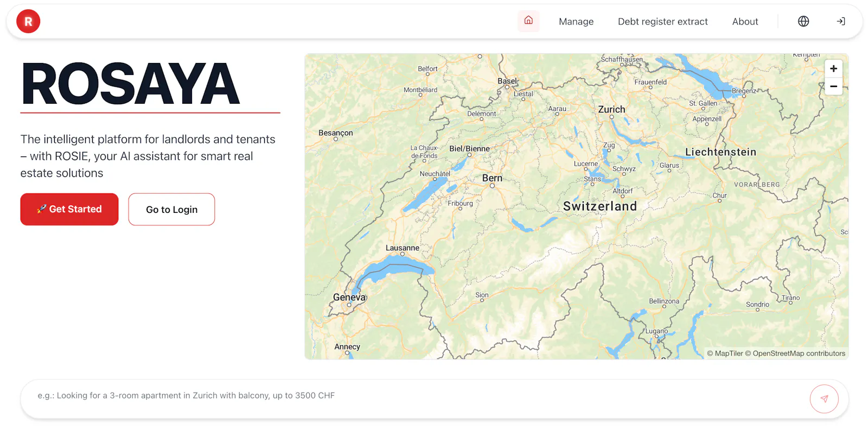Image resolution: width=868 pixels, height=436 pixels.
Task: Click the ROSAYA headline text
Action: coord(130,84)
